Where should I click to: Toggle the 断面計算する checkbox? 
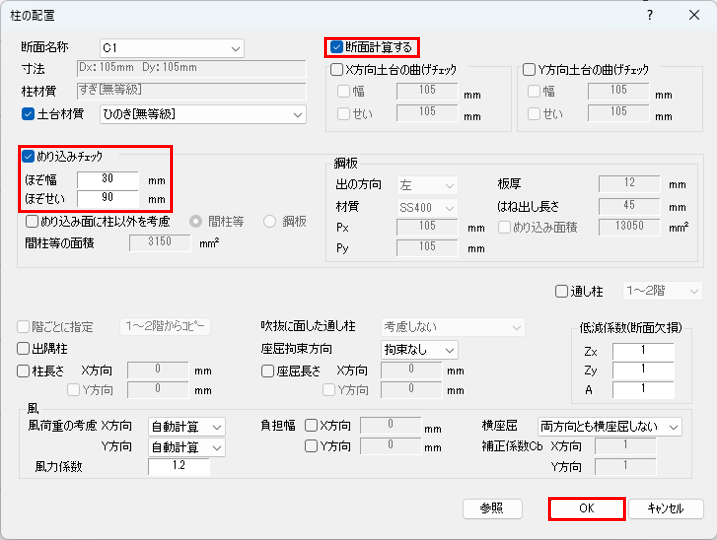(x=337, y=46)
